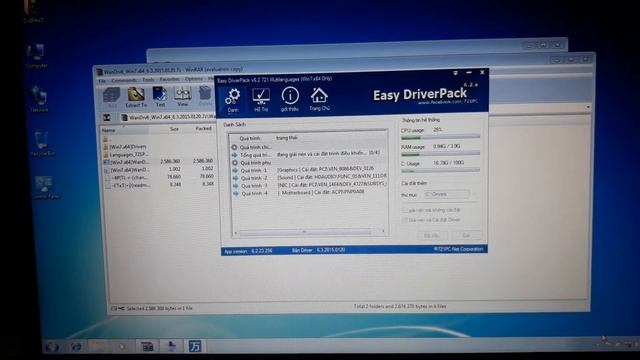Select the readme file sized 8,348
Image resolution: width=640 pixels, height=360 pixels.
(158, 185)
